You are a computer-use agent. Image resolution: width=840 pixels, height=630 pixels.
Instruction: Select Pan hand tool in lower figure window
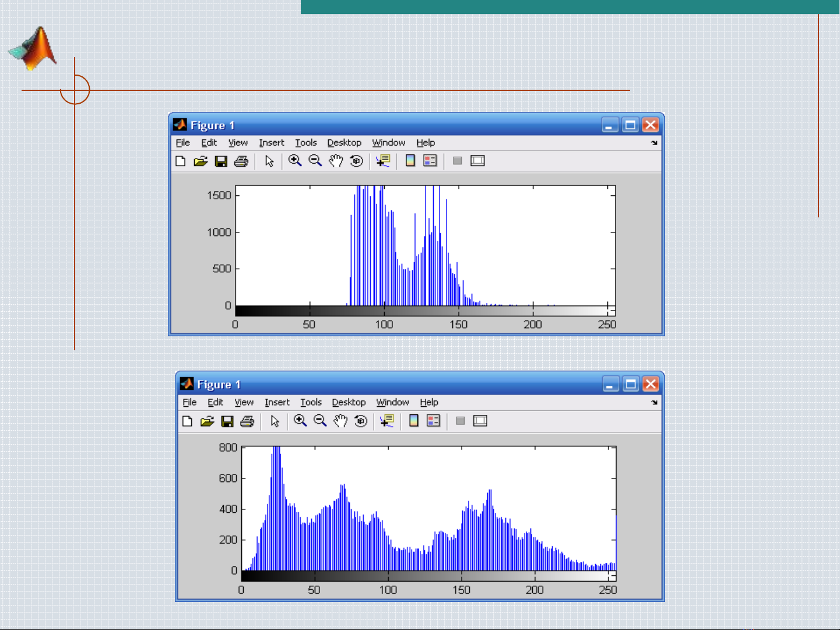coord(340,421)
